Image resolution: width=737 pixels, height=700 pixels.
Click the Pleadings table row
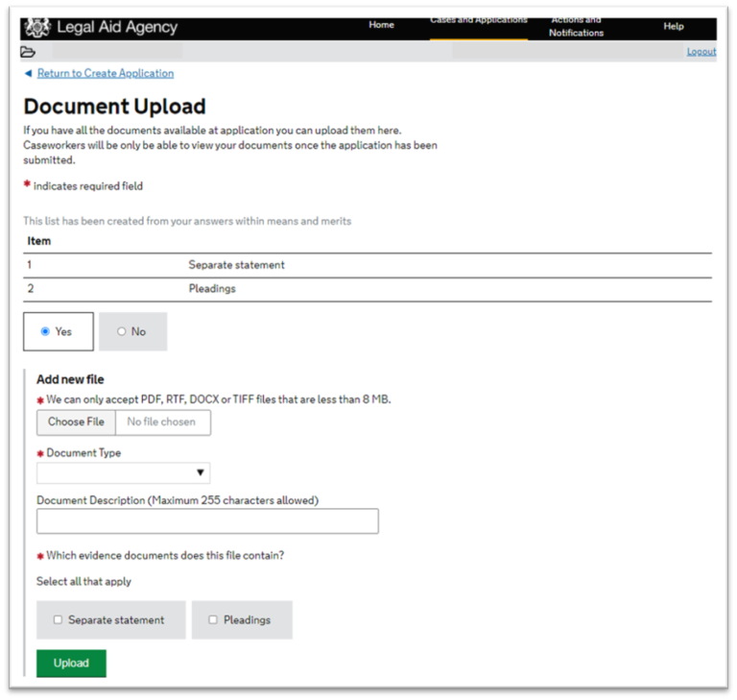coord(368,289)
